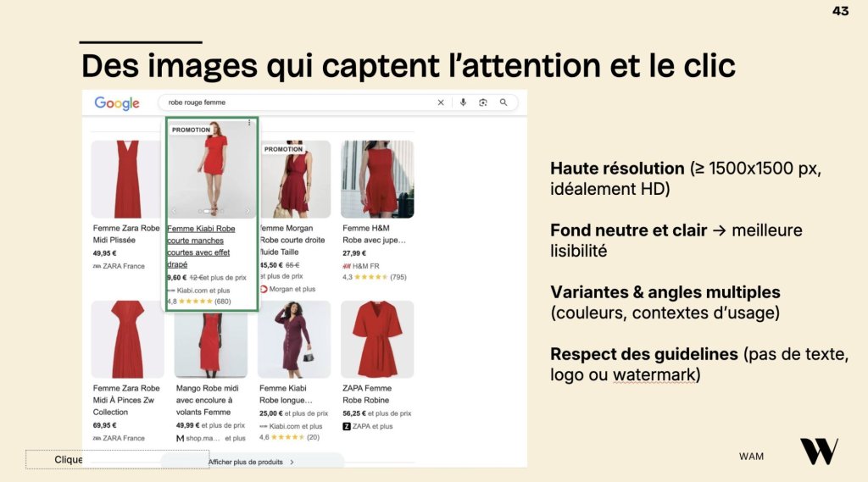Expand 'Afficher plus de produits'
The image size is (868, 482).
[x=252, y=462]
